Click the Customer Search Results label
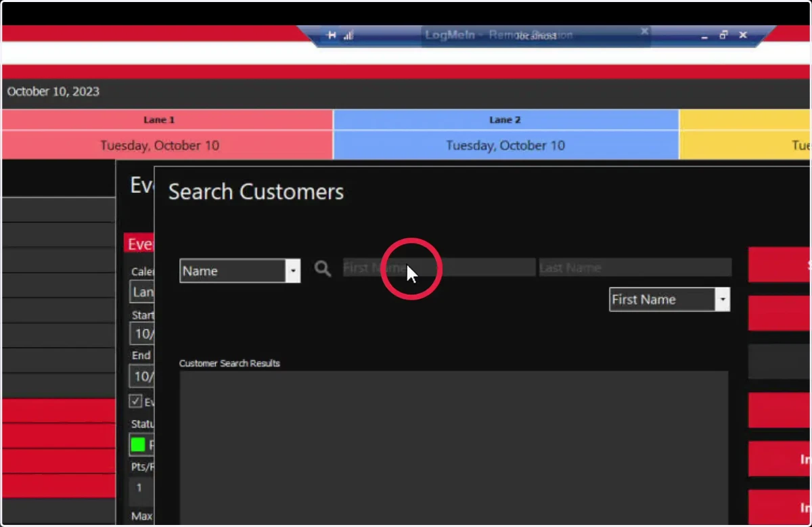Image resolution: width=812 pixels, height=527 pixels. point(229,363)
